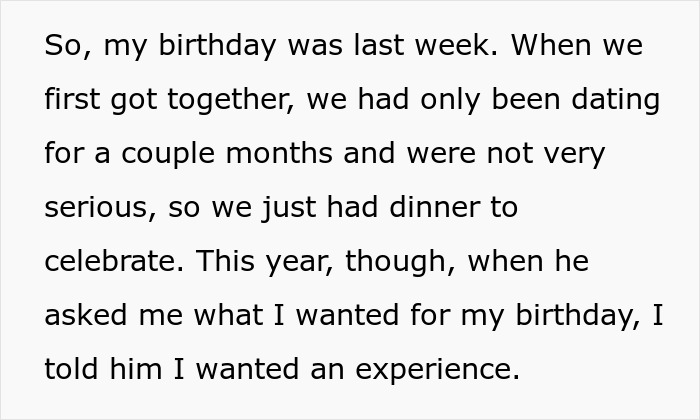The image size is (700, 420).
Task: Click the word "So" at the start
Action: [61, 47]
